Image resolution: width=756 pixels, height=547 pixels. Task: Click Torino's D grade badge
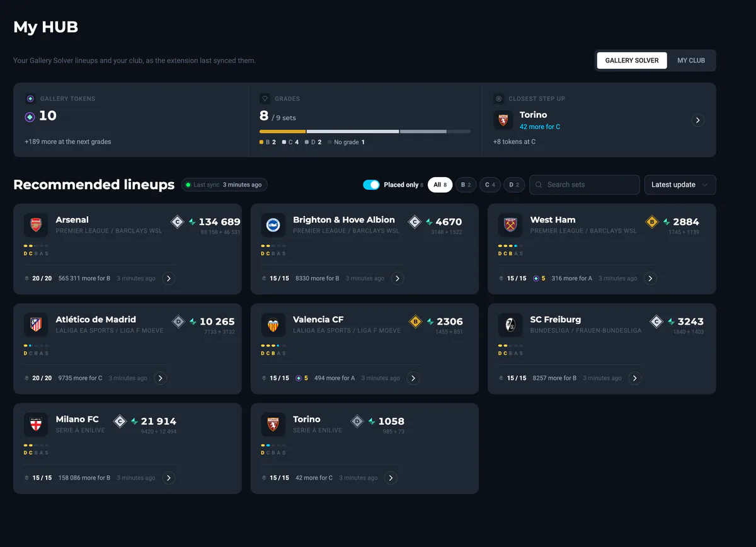(x=357, y=421)
